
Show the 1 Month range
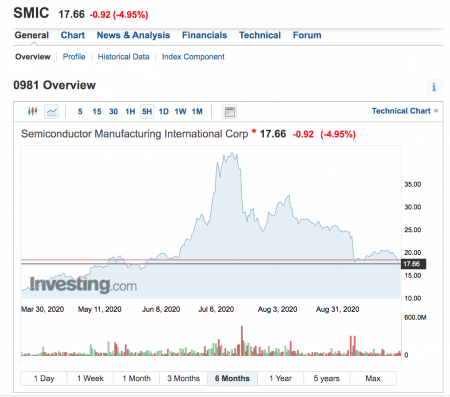tap(137, 378)
